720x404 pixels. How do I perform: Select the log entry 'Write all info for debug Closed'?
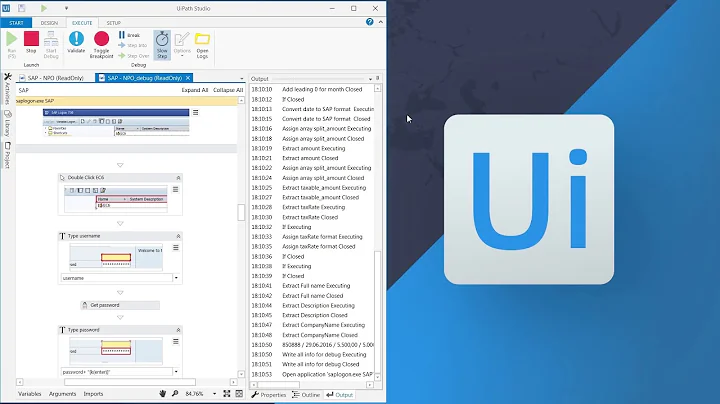point(321,364)
